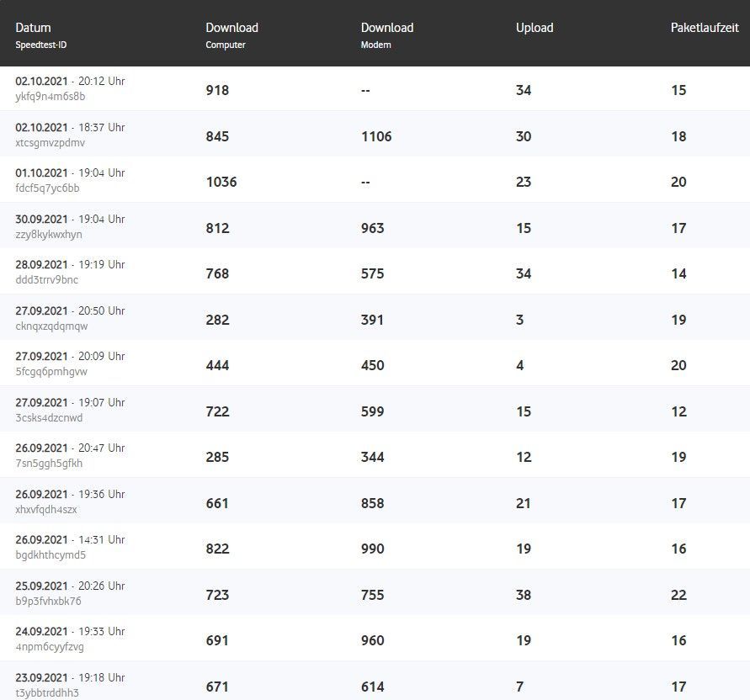Click date 30.09.2021 19:04 Uhr
Image resolution: width=750 pixels, height=700 pixels.
70,220
